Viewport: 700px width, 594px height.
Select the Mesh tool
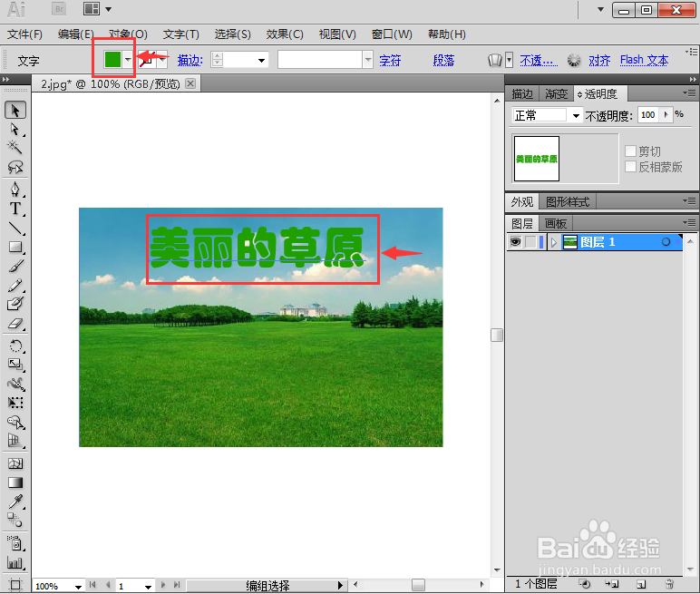point(15,463)
